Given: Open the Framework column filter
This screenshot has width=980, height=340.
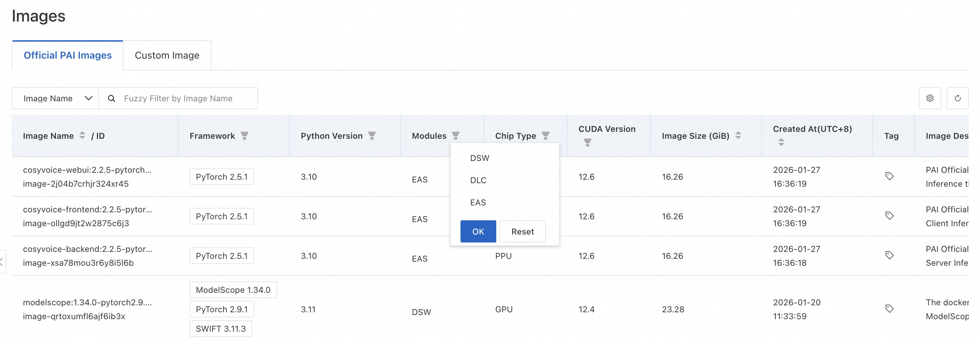Looking at the screenshot, I should pyautogui.click(x=244, y=136).
